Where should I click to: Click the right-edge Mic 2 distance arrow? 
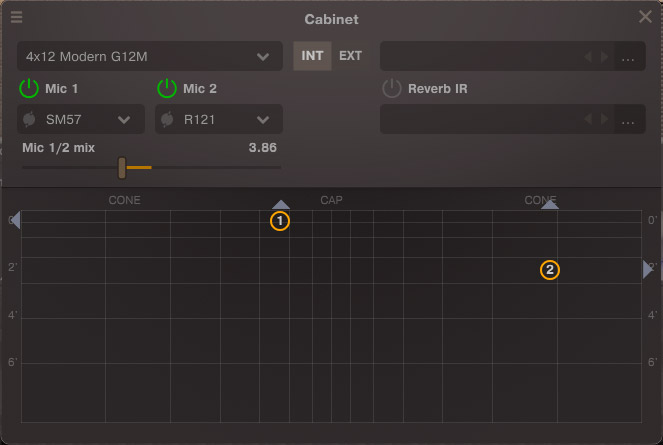[x=648, y=269]
